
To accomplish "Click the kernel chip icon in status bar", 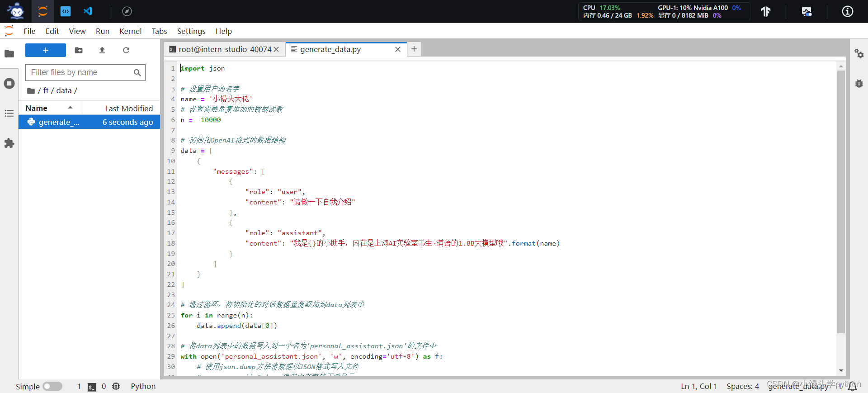I will [x=116, y=386].
